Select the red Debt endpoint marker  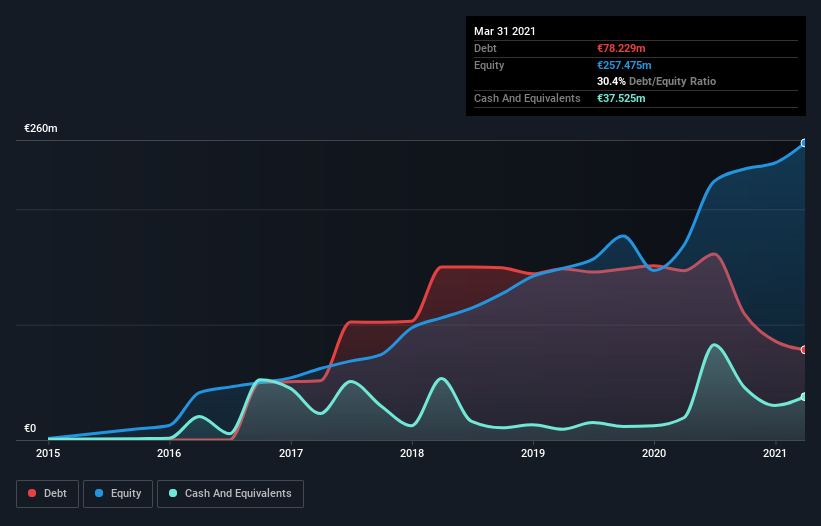(x=804, y=350)
